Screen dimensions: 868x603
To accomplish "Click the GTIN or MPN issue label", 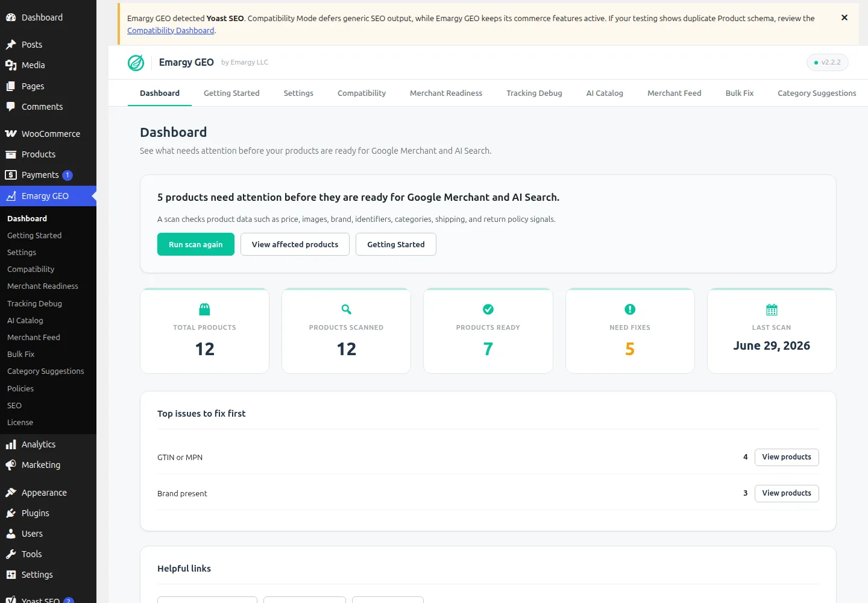I will (180, 458).
